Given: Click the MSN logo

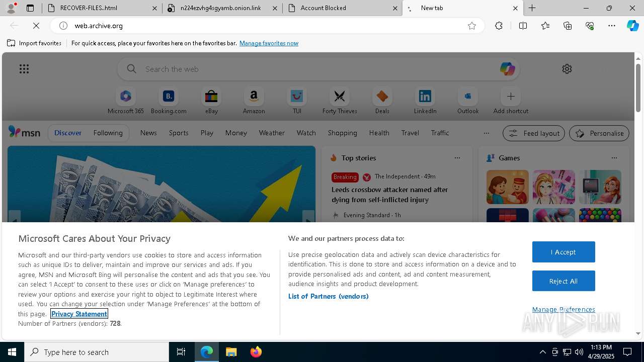Looking at the screenshot, I should (x=24, y=133).
